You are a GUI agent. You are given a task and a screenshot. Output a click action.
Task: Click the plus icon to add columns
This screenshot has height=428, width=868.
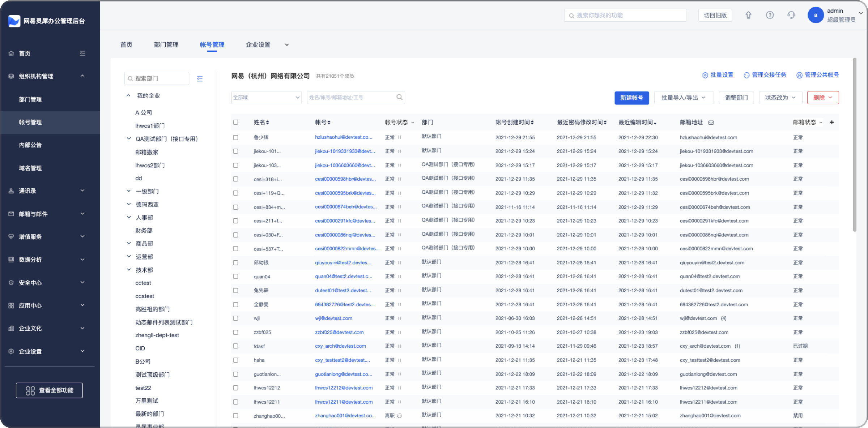(x=831, y=122)
